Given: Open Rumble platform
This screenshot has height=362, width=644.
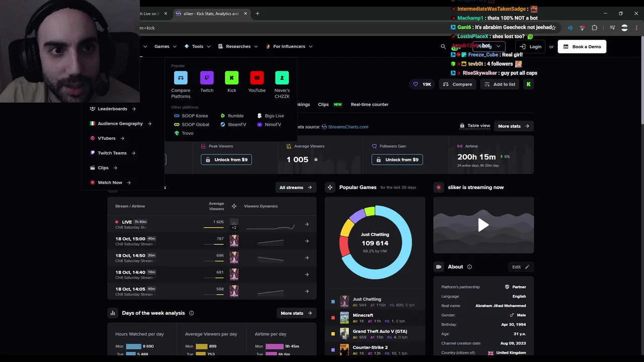Looking at the screenshot, I should coord(232,116).
